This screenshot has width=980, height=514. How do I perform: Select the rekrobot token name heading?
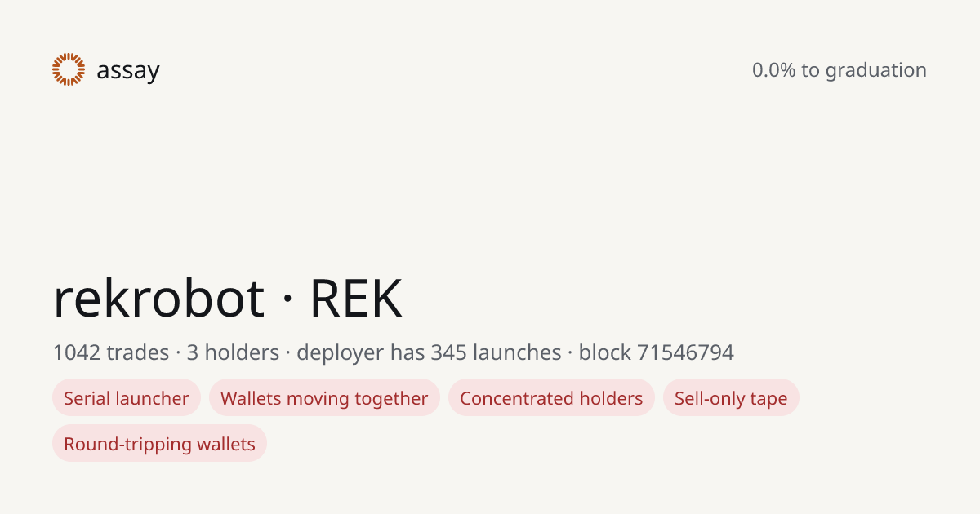click(159, 299)
